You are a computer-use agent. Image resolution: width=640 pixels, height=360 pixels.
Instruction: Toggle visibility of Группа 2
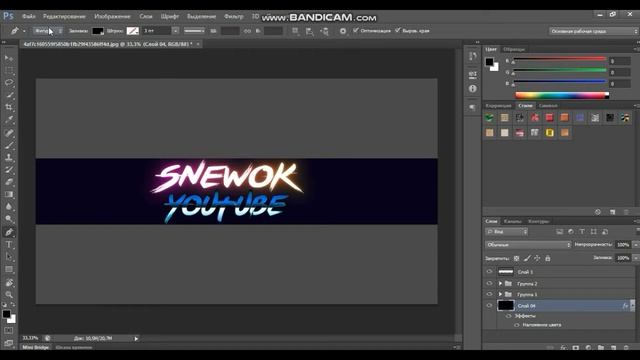(x=489, y=283)
